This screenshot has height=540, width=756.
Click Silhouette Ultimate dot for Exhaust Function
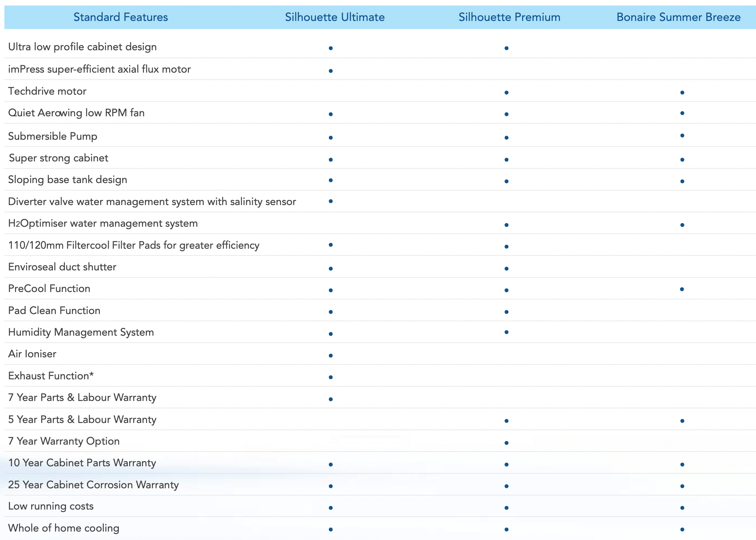[x=331, y=377]
